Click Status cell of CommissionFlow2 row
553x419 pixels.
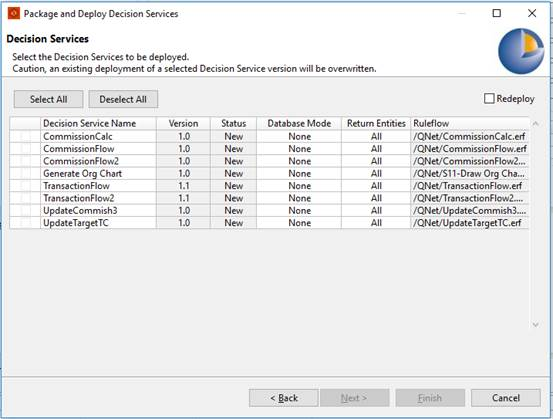233,161
